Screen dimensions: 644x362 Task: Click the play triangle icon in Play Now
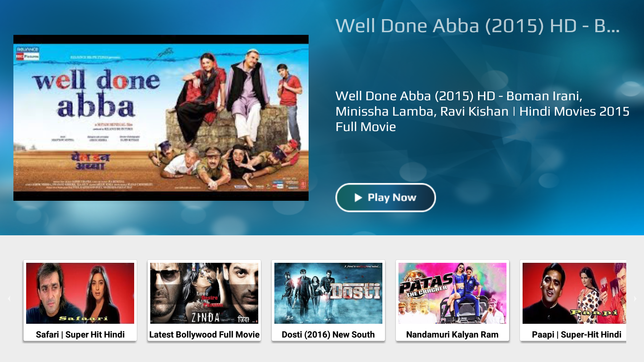point(358,198)
